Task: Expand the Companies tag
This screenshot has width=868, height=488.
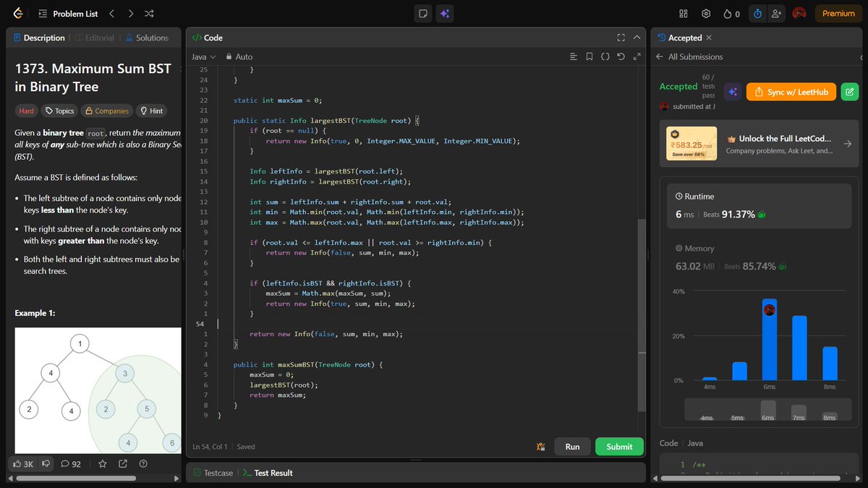Action: tap(106, 111)
